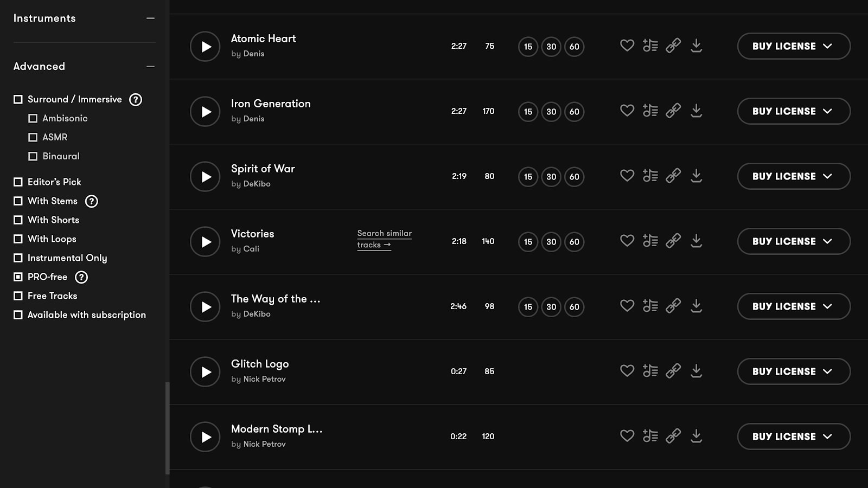Like the Glitch Logo track
Image resolution: width=868 pixels, height=488 pixels.
[627, 371]
